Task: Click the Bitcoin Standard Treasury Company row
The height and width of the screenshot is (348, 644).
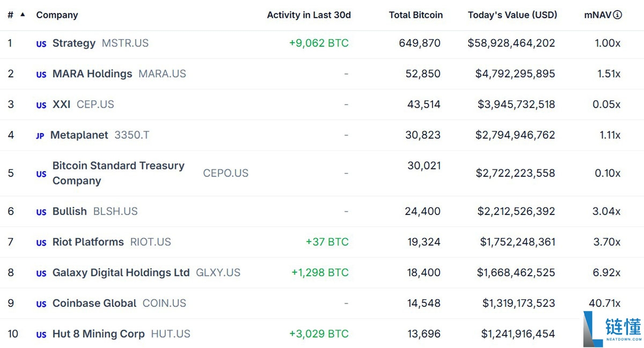Action: 118,173
